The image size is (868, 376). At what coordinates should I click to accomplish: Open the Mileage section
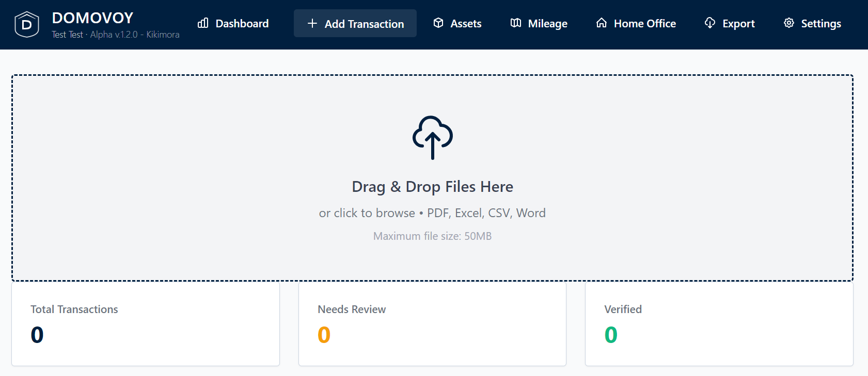(539, 23)
